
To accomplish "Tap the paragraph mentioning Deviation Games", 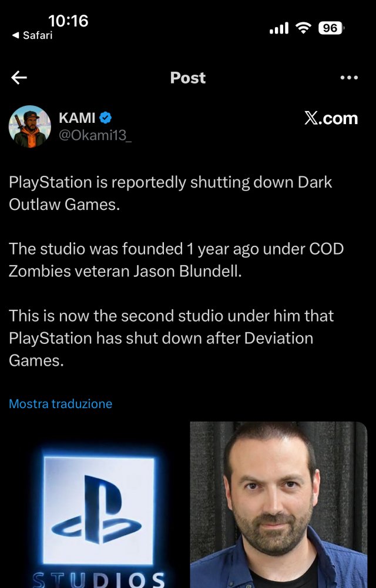I will tap(171, 338).
